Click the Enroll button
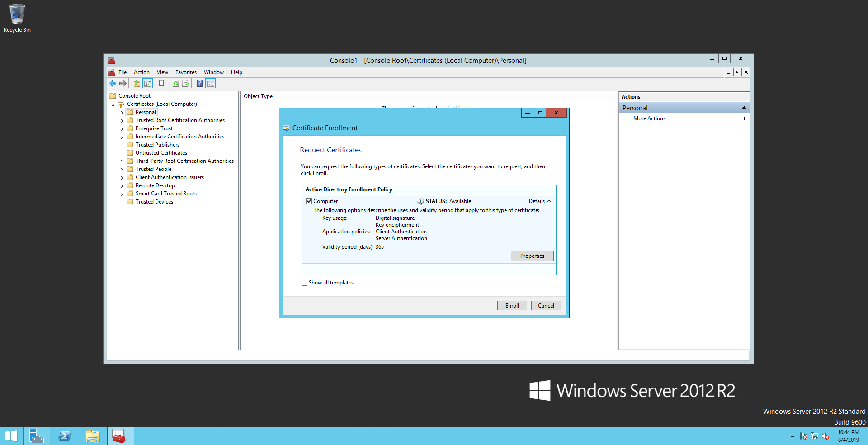This screenshot has height=445, width=868. [x=512, y=306]
